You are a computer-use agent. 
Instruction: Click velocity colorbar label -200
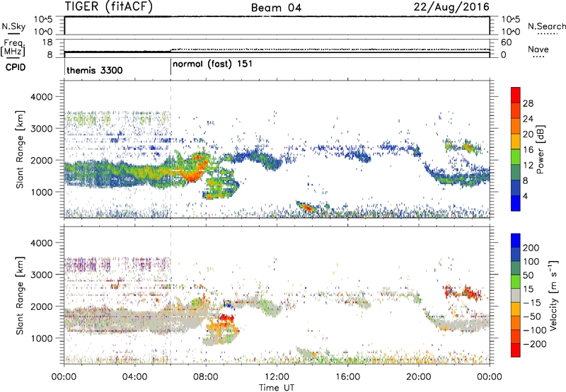pos(534,344)
